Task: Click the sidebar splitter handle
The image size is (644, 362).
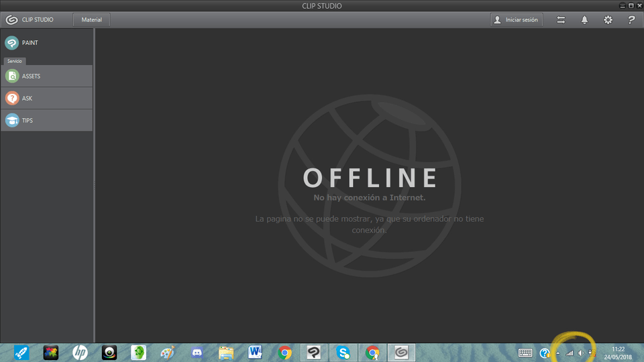Action: coord(94,186)
